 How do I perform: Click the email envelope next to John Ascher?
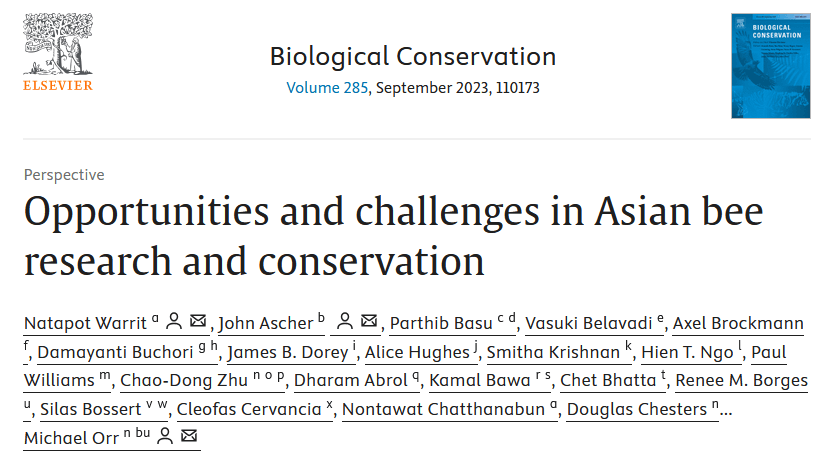(x=369, y=322)
